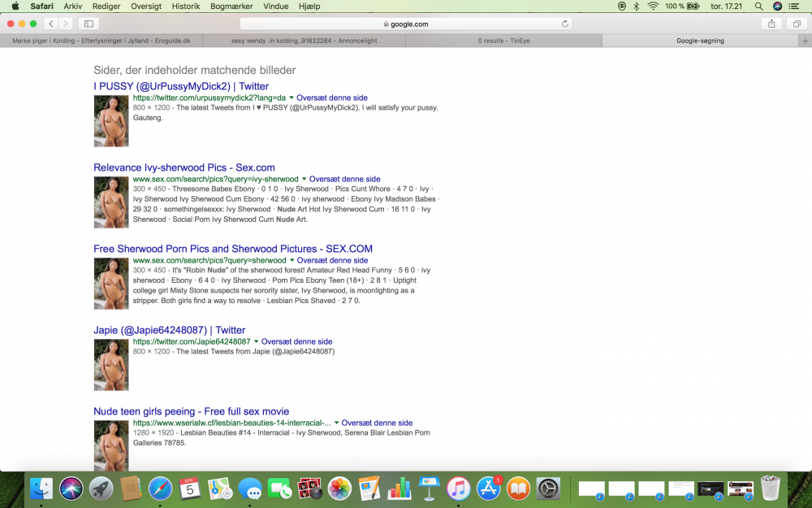The image size is (812, 508).
Task: Open Photos in the Dock
Action: coord(339,488)
